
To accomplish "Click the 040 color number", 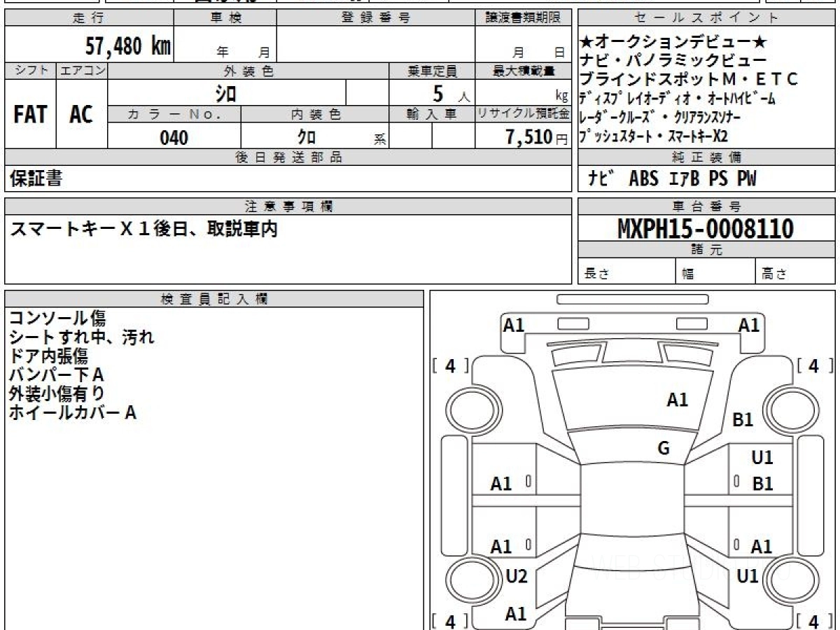I will point(174,137).
